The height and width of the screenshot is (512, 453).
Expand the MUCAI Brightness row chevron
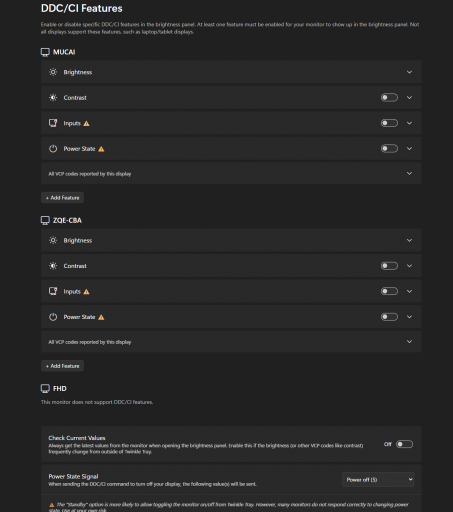click(409, 72)
